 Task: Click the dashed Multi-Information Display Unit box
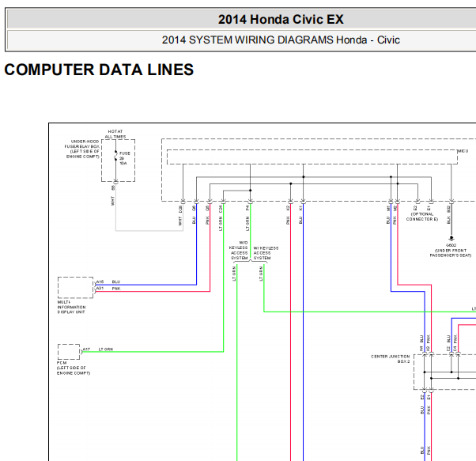pyautogui.click(x=76, y=287)
